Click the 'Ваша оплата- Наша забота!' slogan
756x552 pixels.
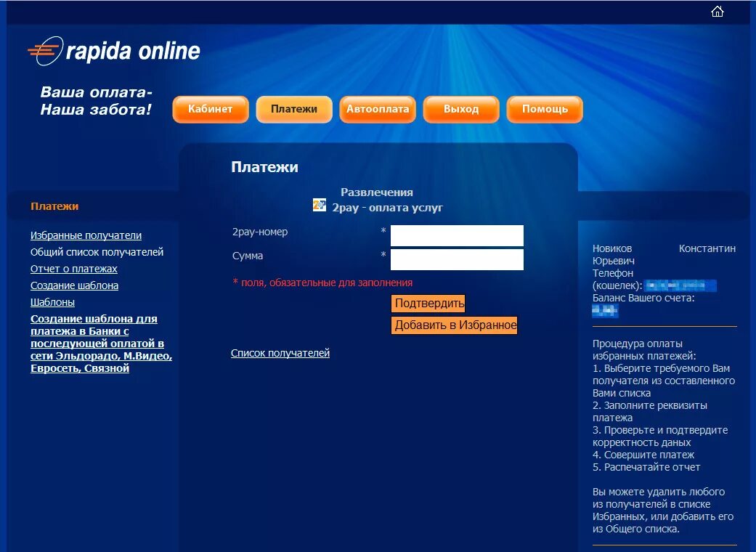pos(96,101)
